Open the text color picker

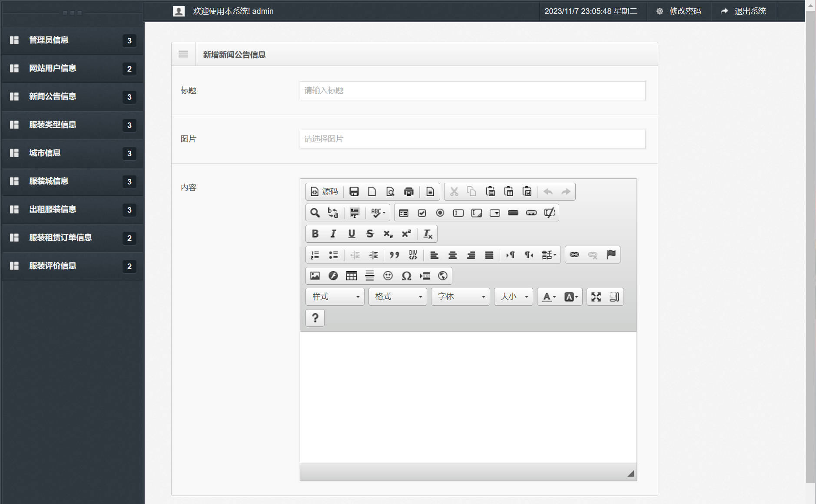point(549,297)
